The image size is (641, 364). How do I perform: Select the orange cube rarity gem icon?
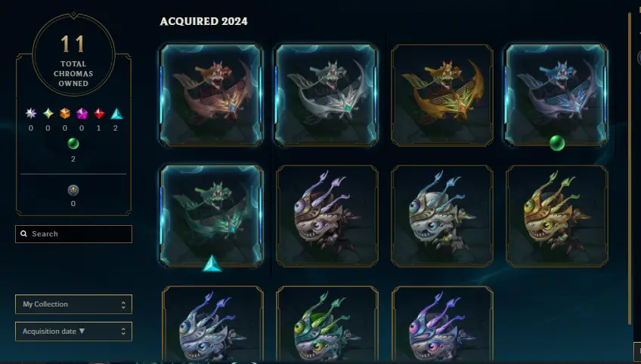tap(65, 113)
